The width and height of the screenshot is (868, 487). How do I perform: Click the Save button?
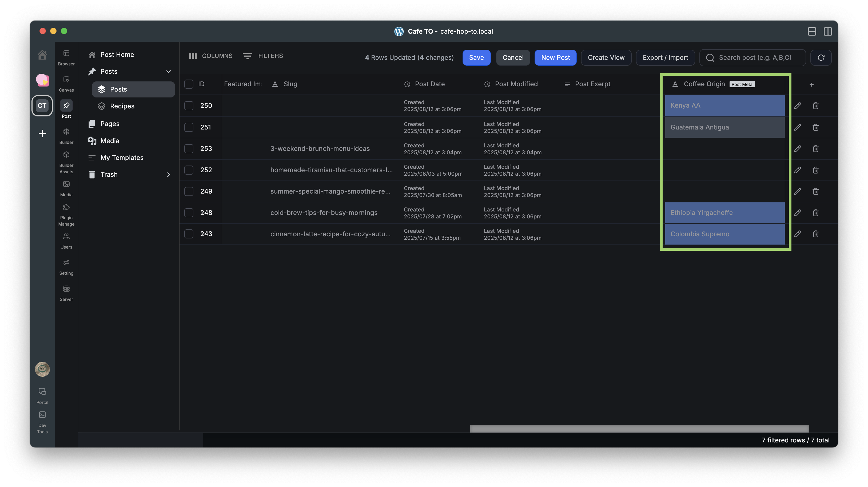pos(476,58)
